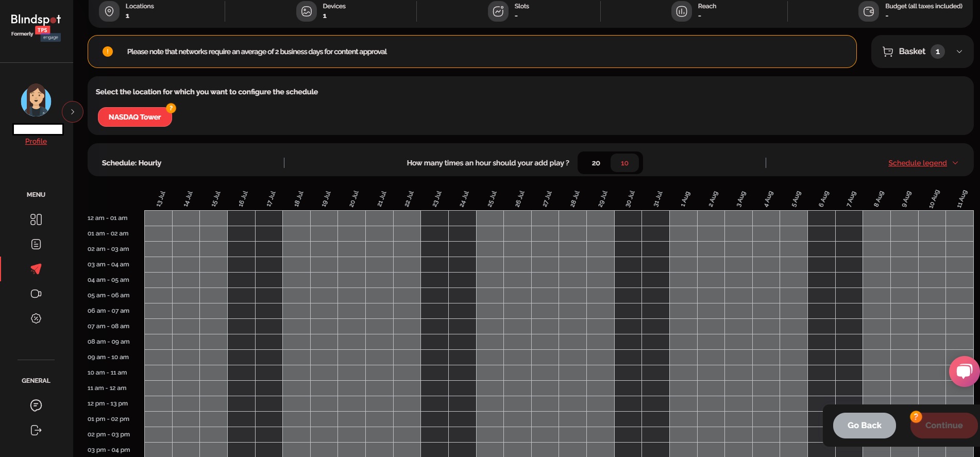Click the Go Back button
The height and width of the screenshot is (457, 980).
point(864,426)
